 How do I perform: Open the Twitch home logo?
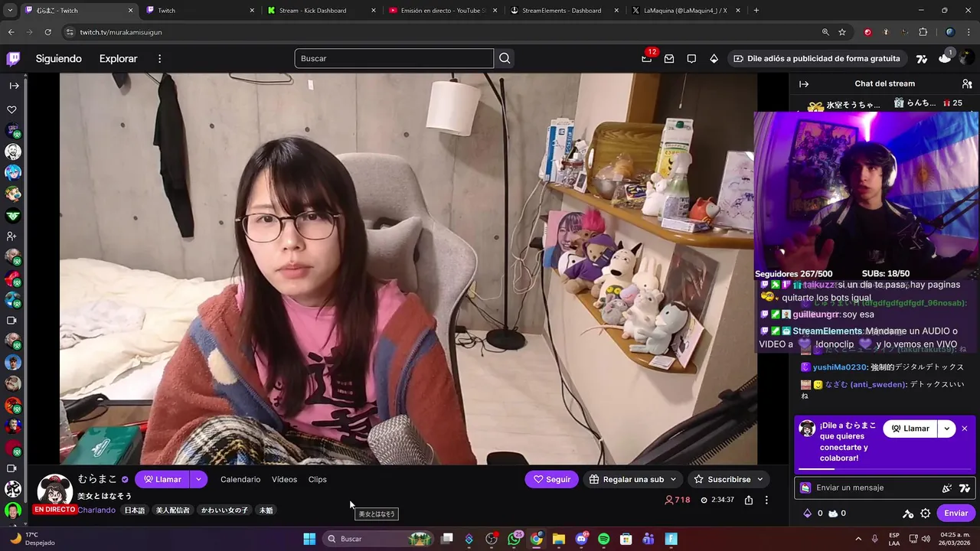tap(13, 59)
